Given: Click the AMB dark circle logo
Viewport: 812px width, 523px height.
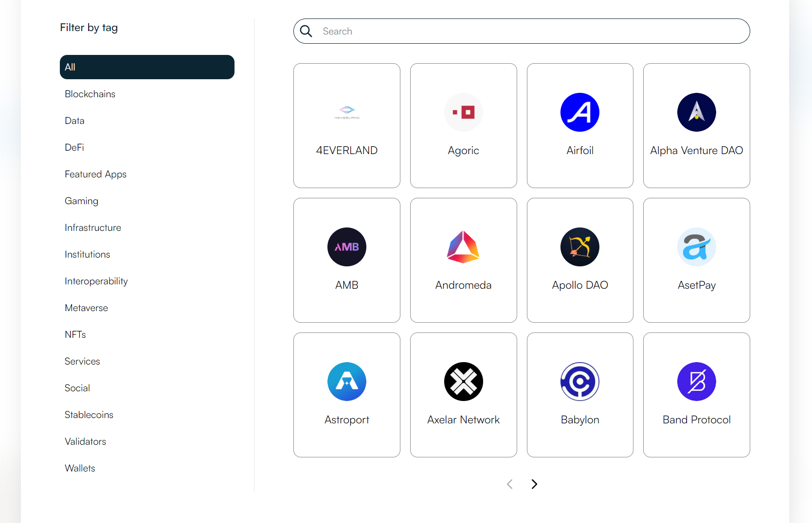Looking at the screenshot, I should point(347,247).
